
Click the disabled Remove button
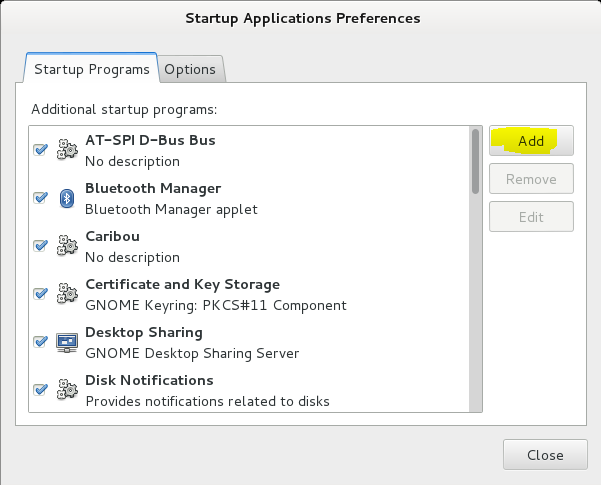coord(531,179)
